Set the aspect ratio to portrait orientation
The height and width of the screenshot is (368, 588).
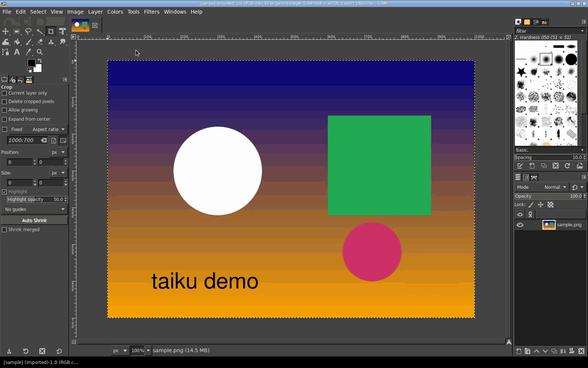coord(54,141)
